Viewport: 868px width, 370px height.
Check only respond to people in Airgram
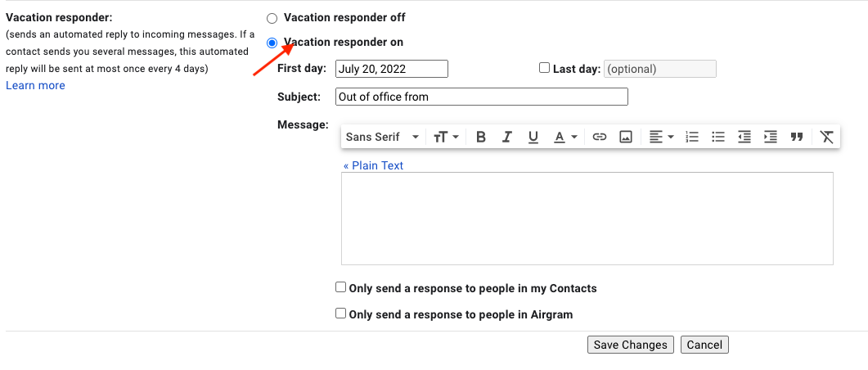point(341,313)
